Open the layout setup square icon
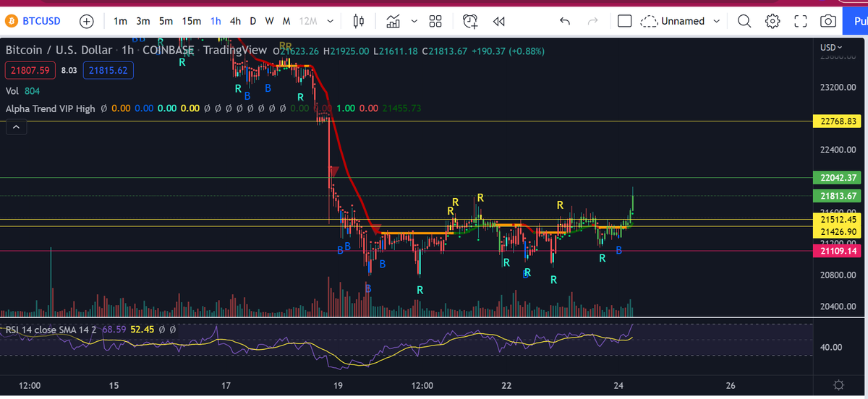The width and height of the screenshot is (868, 399). [x=625, y=21]
